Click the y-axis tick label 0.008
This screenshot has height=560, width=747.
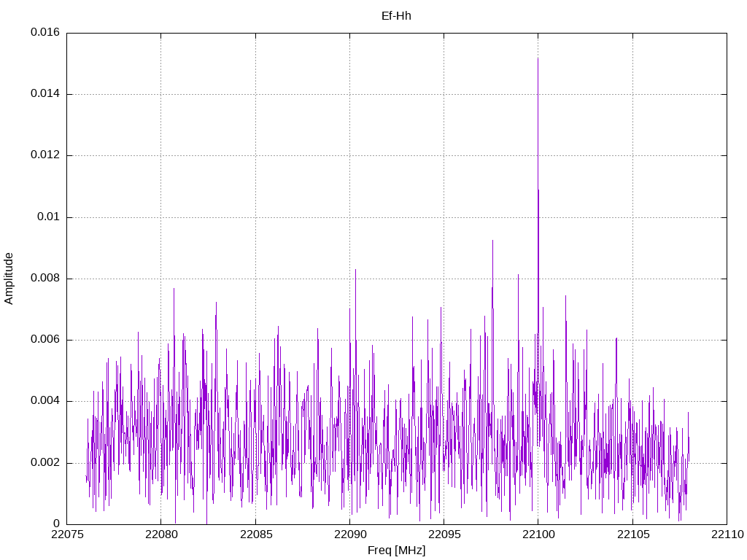coord(44,279)
